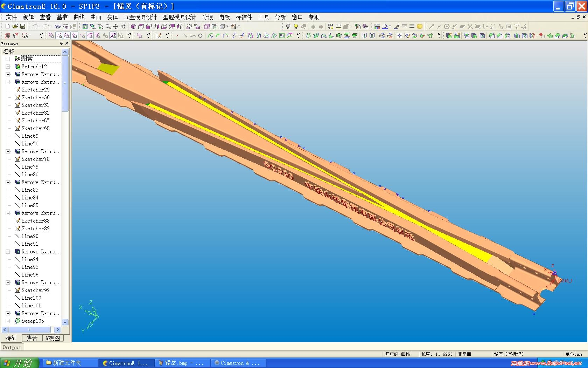This screenshot has width=588, height=368.
Task: Expand the 图素 tree node
Action: [x=8, y=59]
